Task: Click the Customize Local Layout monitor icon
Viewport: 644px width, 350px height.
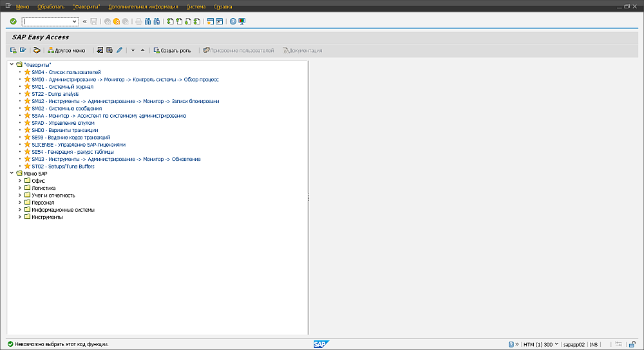Action: [x=242, y=21]
